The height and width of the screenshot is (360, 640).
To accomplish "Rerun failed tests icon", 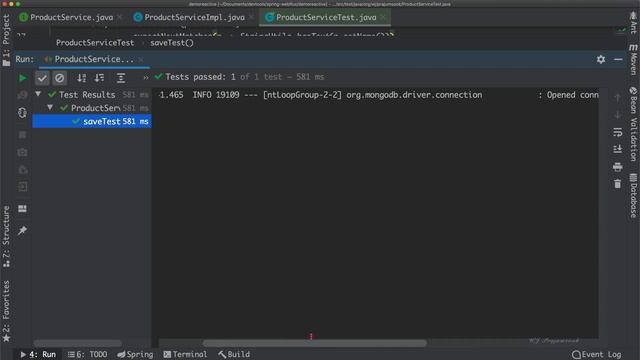I will (x=22, y=95).
